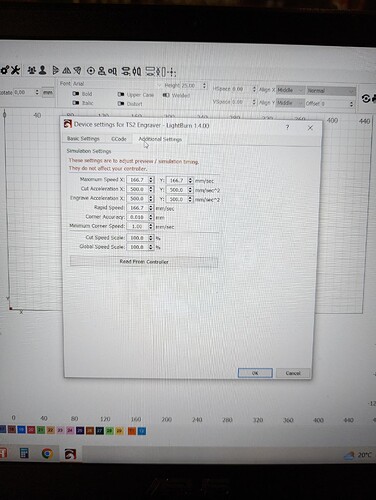Click the mirror vertical triangles icon
Screen dimensions: 376x500
coord(67,70)
